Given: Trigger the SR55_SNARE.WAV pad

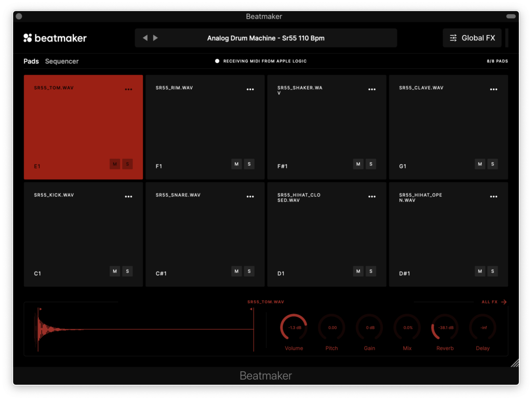Looking at the screenshot, I should pyautogui.click(x=205, y=234).
